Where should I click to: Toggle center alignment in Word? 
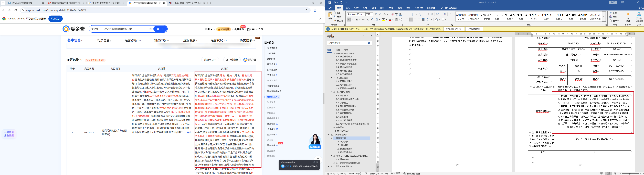point(411,19)
